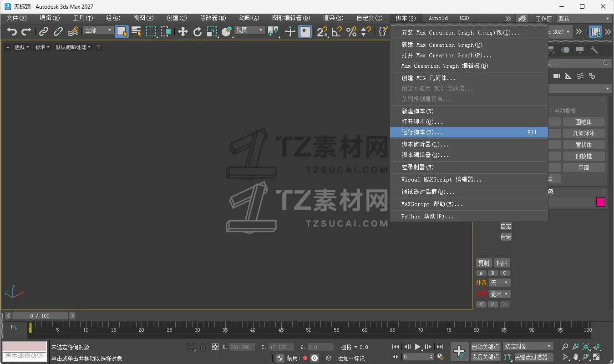Viewport: 614px width, 364px height.
Task: Open the 渲染(R) menu
Action: pyautogui.click(x=334, y=18)
